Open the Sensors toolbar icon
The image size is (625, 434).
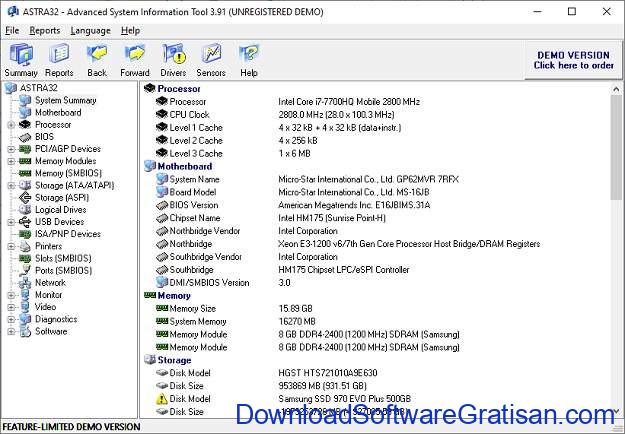[x=211, y=60]
